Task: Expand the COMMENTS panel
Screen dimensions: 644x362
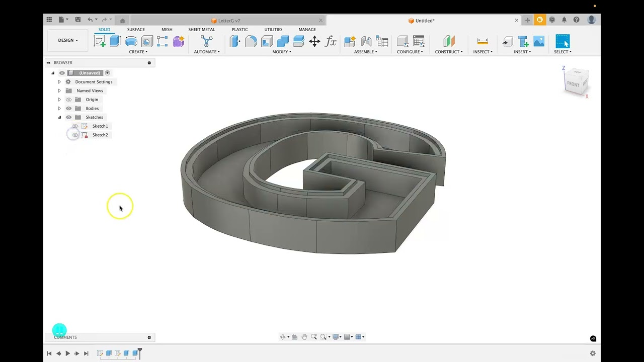Action: (x=149, y=337)
